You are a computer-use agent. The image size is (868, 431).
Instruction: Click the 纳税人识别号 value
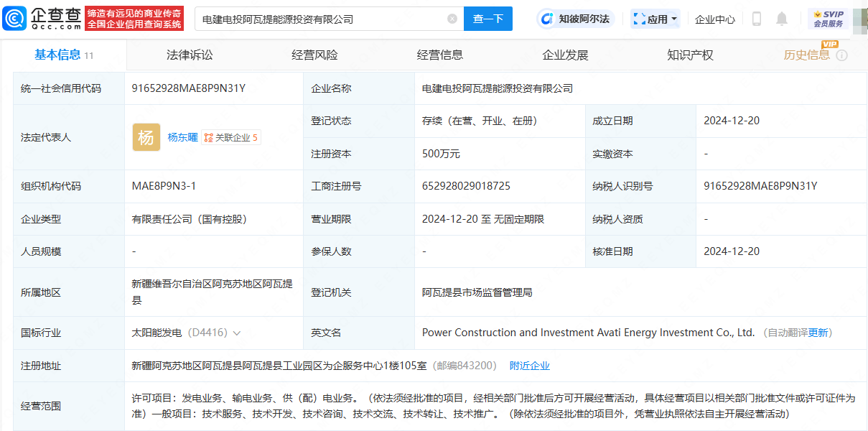tap(760, 186)
